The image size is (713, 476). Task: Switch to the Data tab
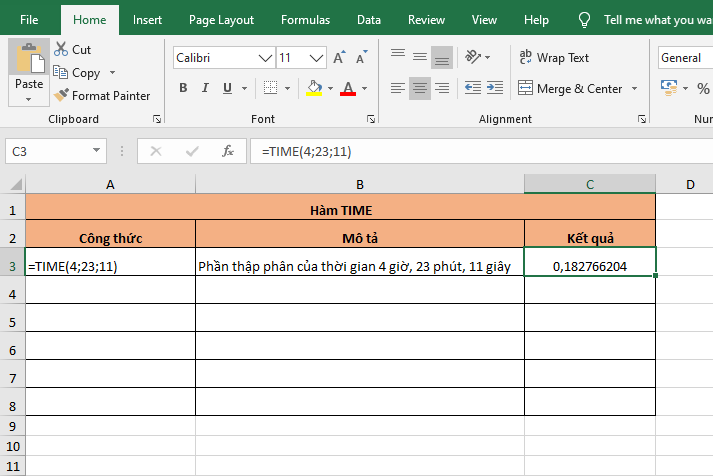tap(369, 20)
